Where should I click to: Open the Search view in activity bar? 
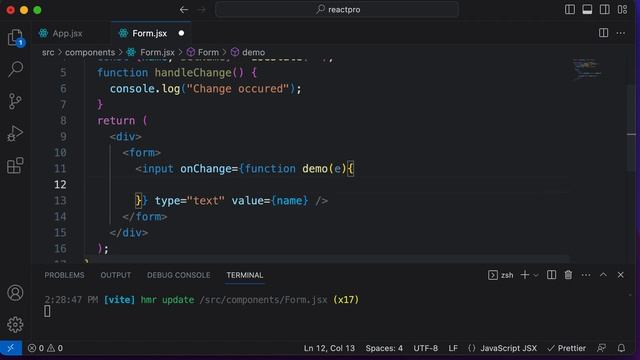pos(16,69)
